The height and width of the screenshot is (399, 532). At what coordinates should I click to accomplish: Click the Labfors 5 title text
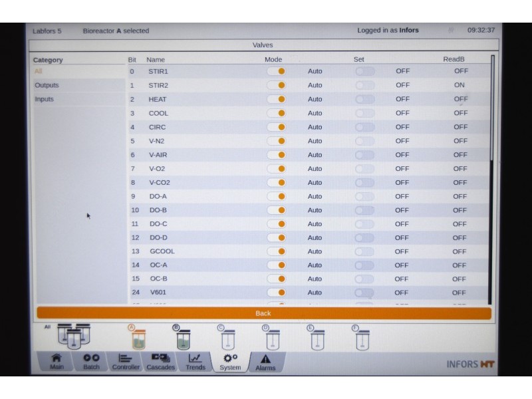point(47,31)
